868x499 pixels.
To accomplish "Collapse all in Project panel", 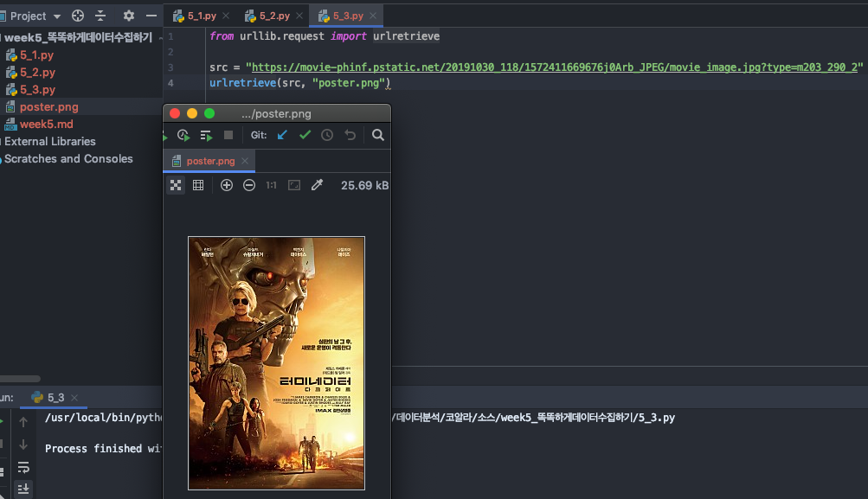I will point(100,16).
